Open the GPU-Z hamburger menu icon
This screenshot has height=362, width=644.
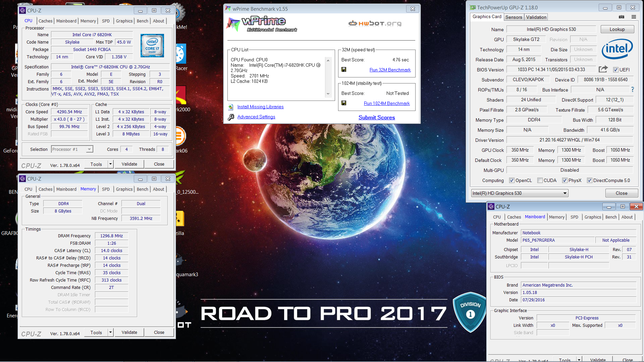(x=634, y=17)
